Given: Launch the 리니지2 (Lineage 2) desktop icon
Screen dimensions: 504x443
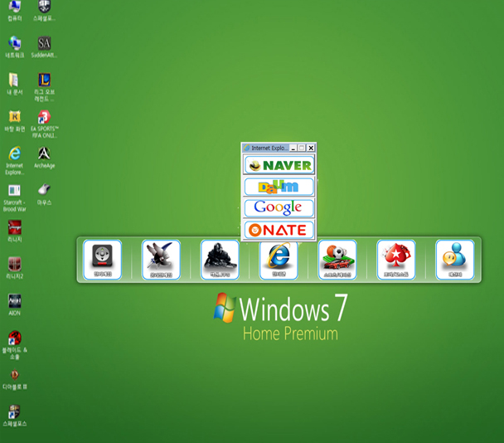Looking at the screenshot, I should coord(14,268).
